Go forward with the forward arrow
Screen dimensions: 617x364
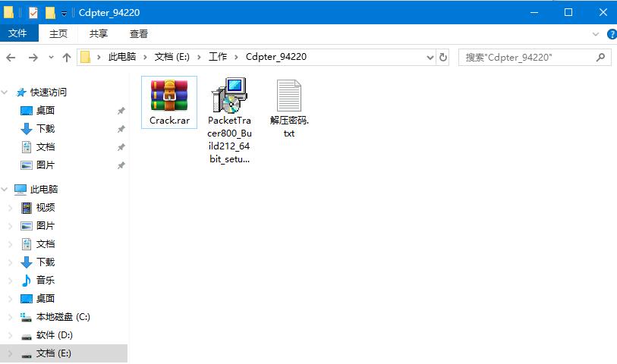33,58
